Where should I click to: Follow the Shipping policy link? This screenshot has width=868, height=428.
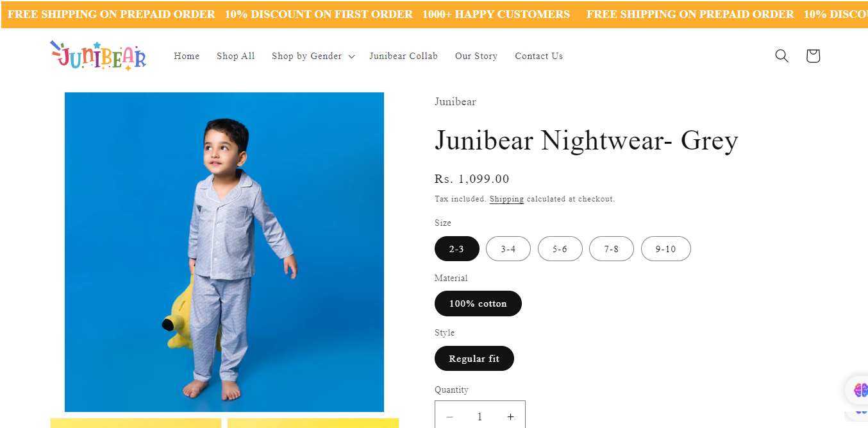click(x=506, y=199)
